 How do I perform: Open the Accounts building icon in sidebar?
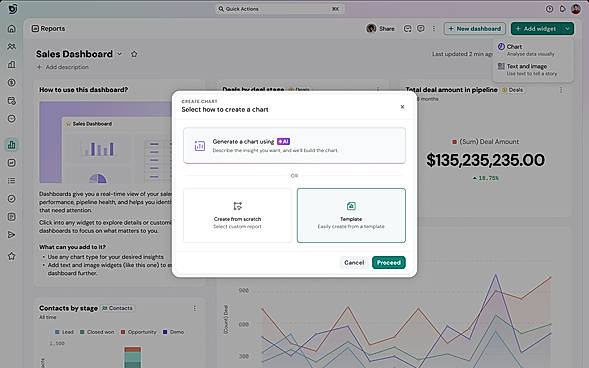tap(12, 65)
